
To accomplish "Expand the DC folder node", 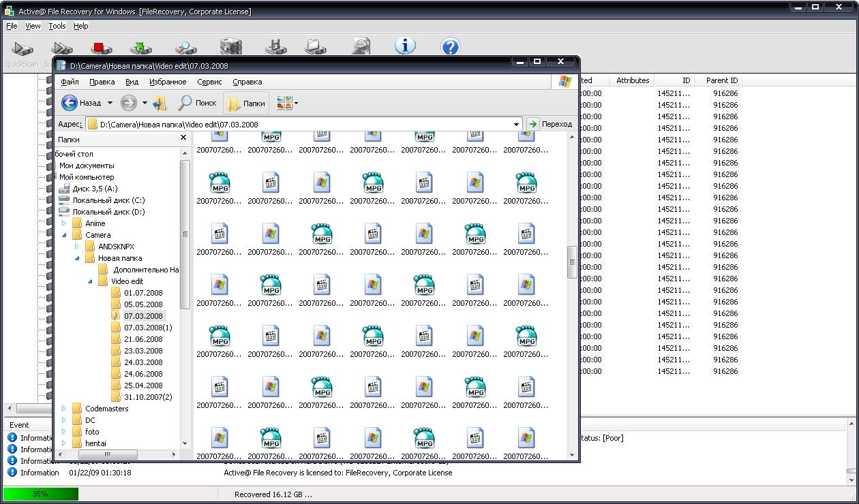I will [x=64, y=420].
